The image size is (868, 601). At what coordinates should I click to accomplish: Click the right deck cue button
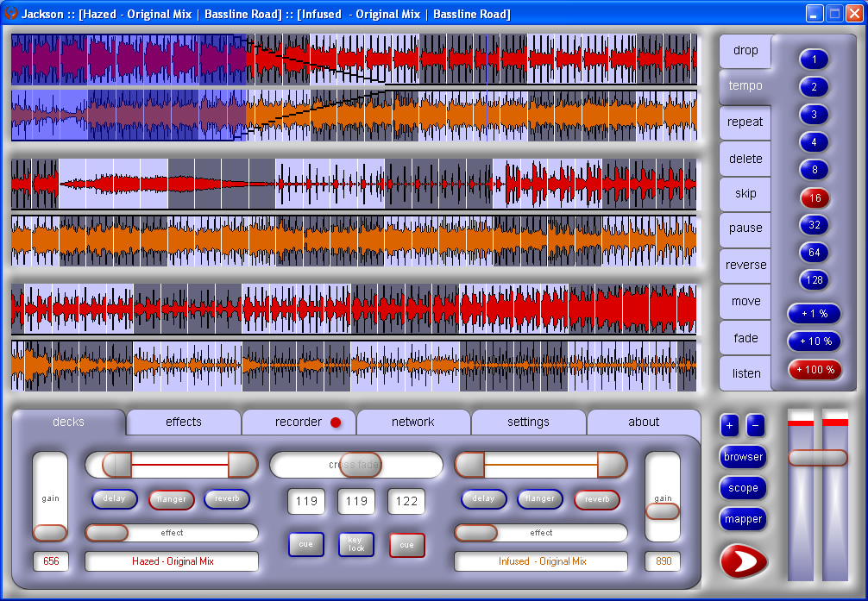click(406, 545)
